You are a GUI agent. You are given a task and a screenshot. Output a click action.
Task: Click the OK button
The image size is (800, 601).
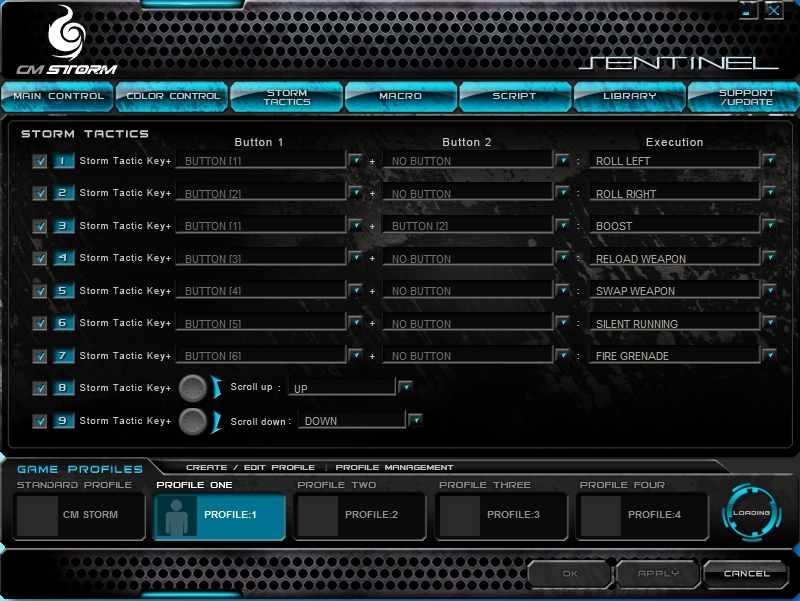(x=569, y=574)
